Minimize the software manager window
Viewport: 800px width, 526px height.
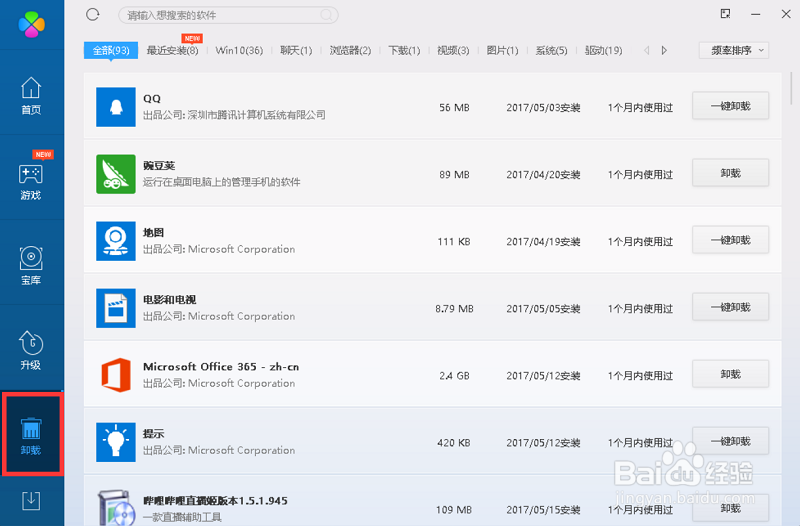pos(756,14)
